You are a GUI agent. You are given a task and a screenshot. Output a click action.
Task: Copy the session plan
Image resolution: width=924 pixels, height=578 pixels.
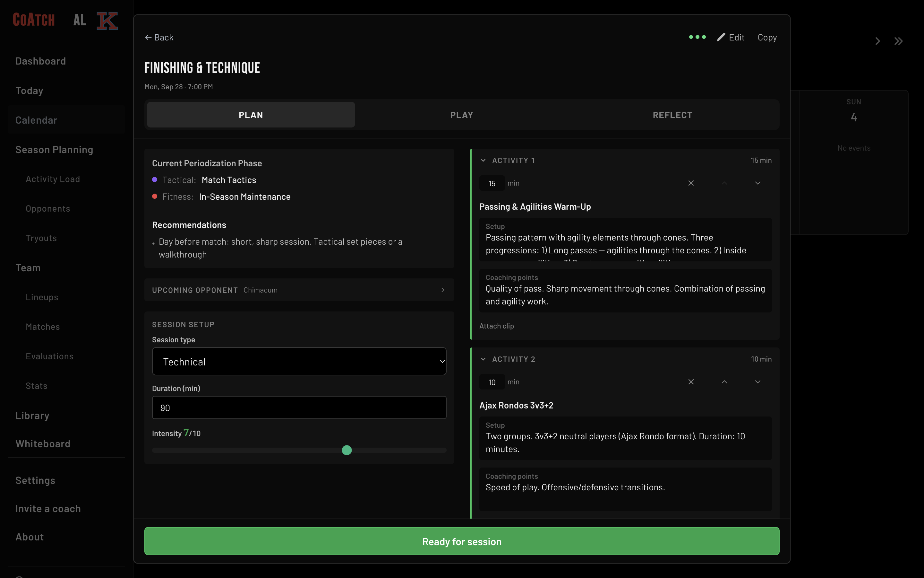767,38
